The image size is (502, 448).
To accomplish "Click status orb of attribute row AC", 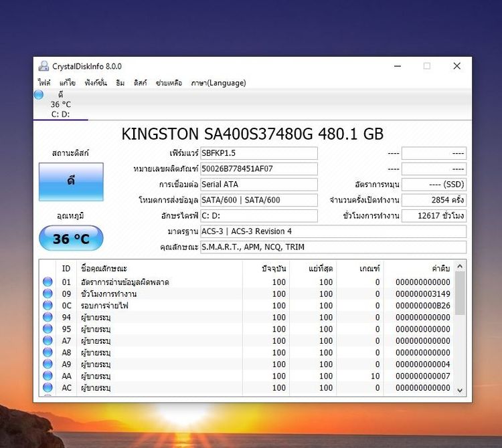I will click(x=48, y=388).
